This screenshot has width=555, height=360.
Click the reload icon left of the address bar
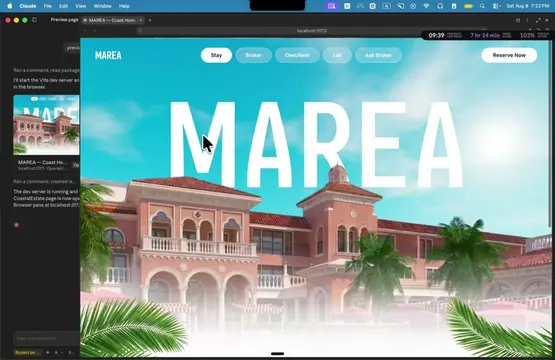[140, 30]
